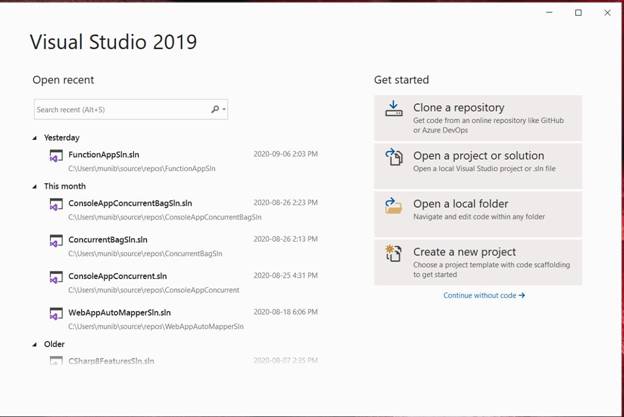The height and width of the screenshot is (417, 624).
Task: Click the ConsoleAppConcurrent.sln solution icon
Action: click(56, 277)
